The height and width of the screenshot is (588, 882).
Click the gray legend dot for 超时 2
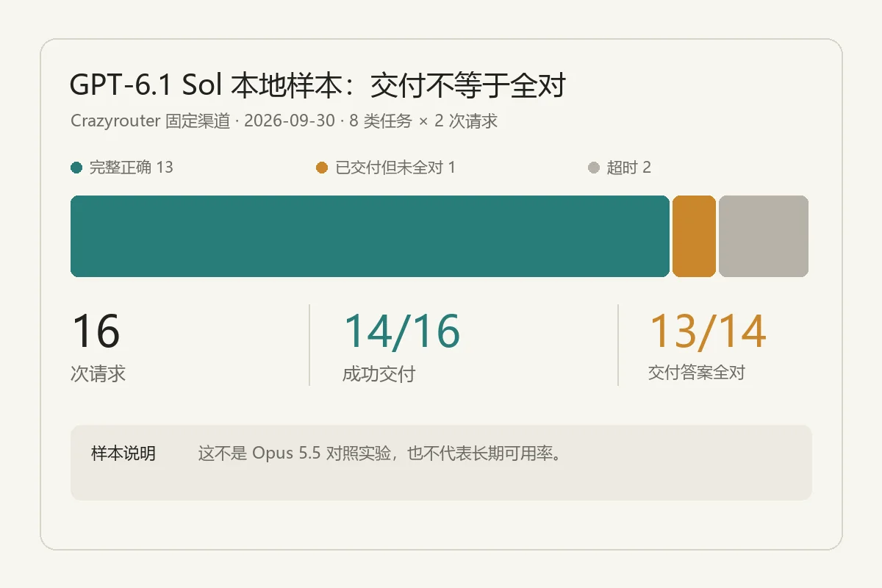coord(594,168)
